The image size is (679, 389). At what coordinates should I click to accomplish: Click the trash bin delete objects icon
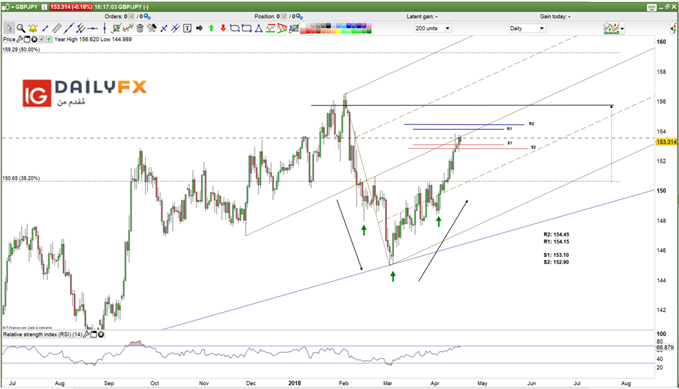click(140, 28)
